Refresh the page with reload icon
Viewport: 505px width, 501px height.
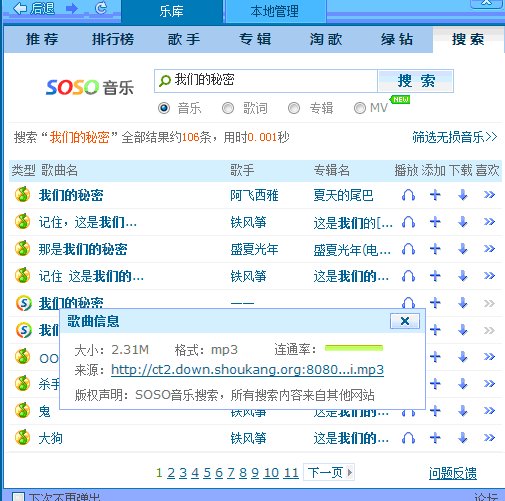point(101,8)
